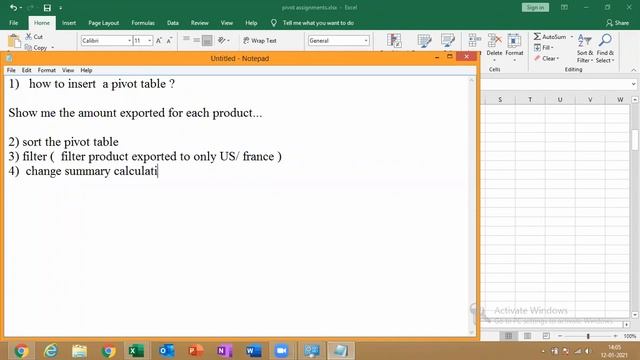Select column U header in Excel
This screenshot has width=640, height=360.
pos(560,100)
